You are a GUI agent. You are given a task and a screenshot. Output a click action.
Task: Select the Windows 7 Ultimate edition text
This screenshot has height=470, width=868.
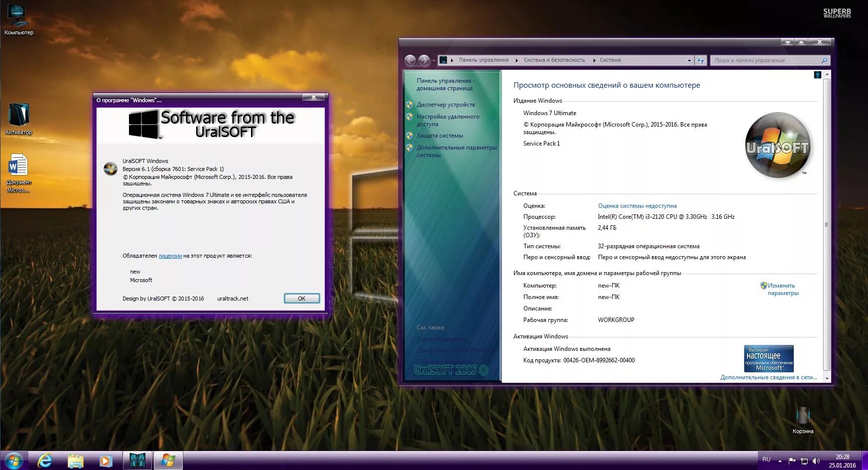coord(550,113)
